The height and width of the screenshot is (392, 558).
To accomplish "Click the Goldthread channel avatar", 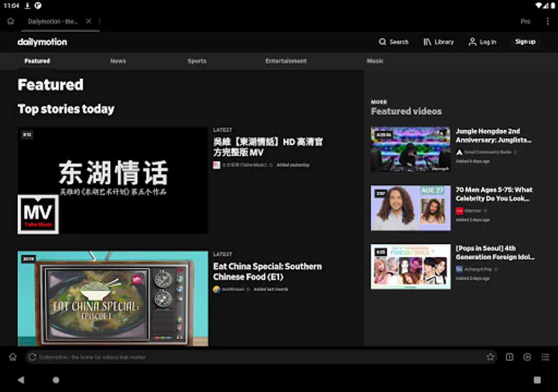I will [216, 289].
